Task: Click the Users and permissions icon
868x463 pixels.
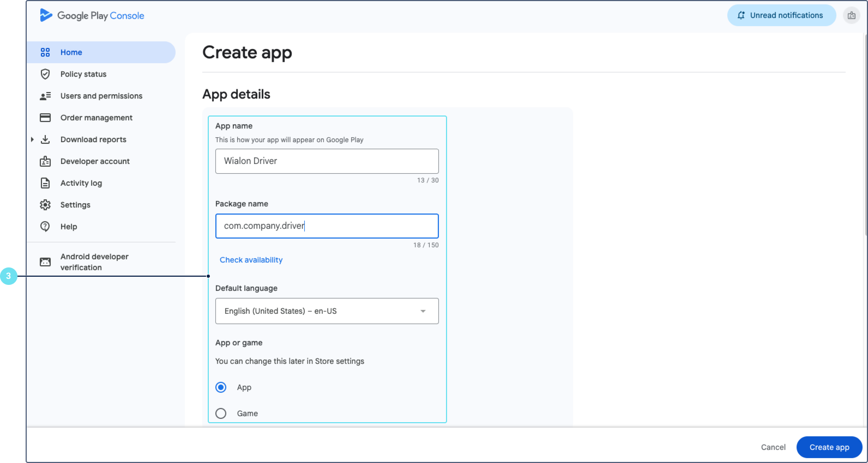Action: click(45, 96)
